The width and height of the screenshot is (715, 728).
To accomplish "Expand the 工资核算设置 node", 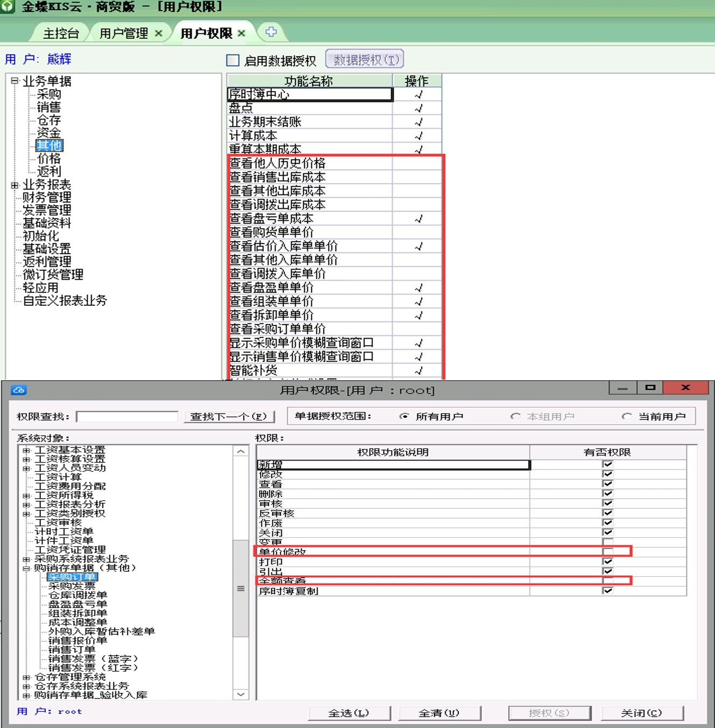I will pyautogui.click(x=26, y=459).
